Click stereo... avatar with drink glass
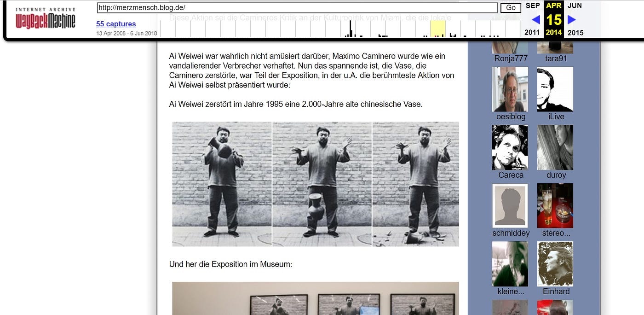644x315 pixels. [555, 206]
